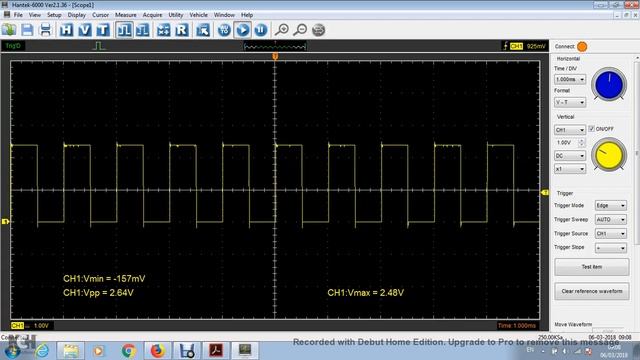Open Internet Explorer from the taskbar

42,351
